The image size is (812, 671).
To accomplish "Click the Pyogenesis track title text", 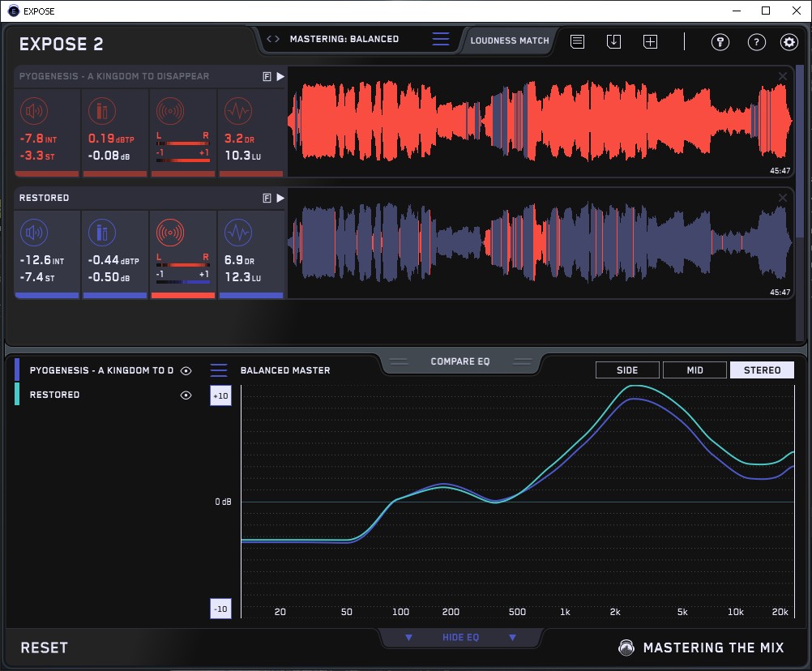I will [x=114, y=76].
